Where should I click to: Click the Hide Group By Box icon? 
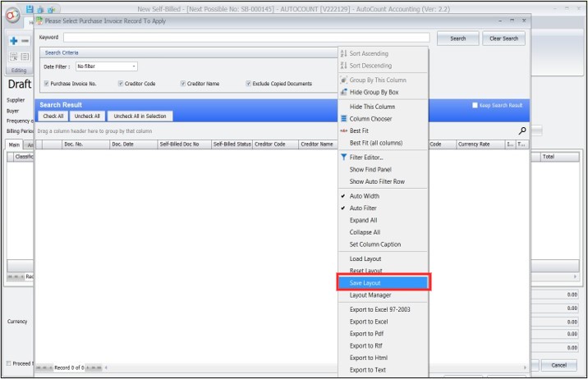click(343, 92)
